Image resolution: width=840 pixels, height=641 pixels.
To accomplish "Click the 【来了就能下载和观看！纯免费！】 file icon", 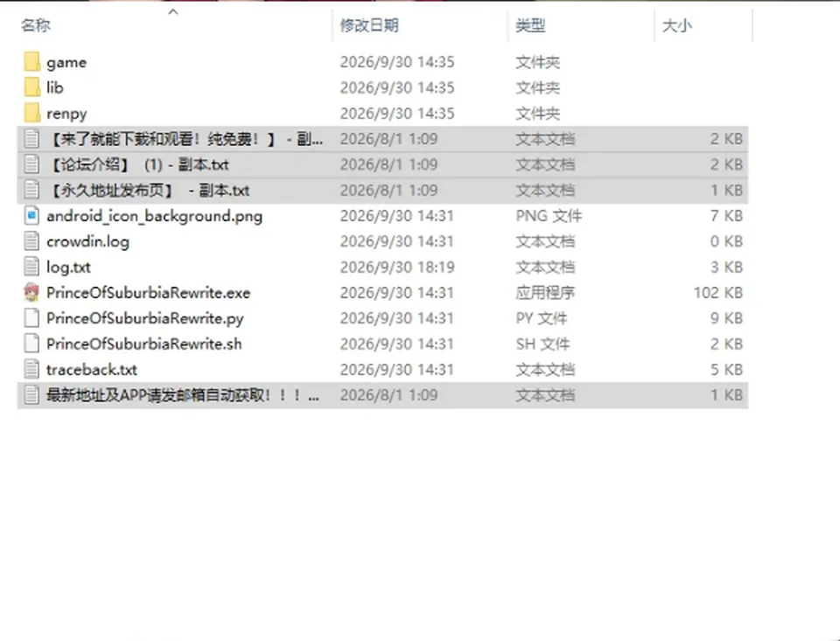I will pos(31,139).
